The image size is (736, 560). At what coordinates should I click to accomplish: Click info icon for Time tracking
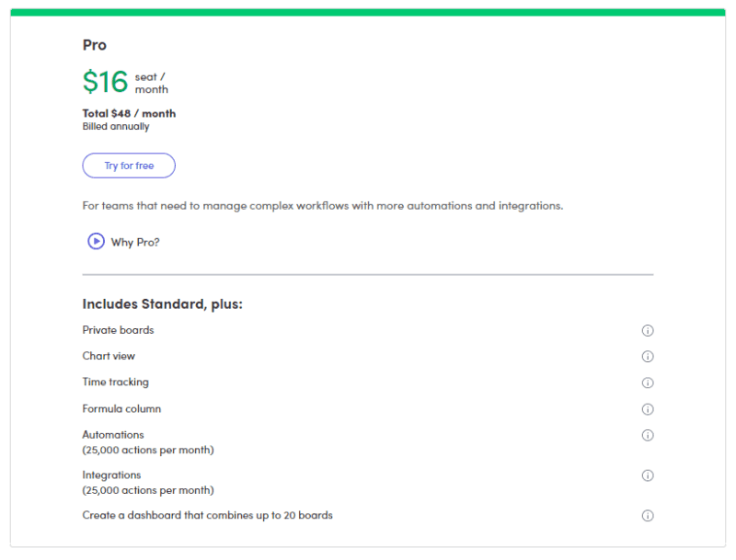pyautogui.click(x=648, y=383)
